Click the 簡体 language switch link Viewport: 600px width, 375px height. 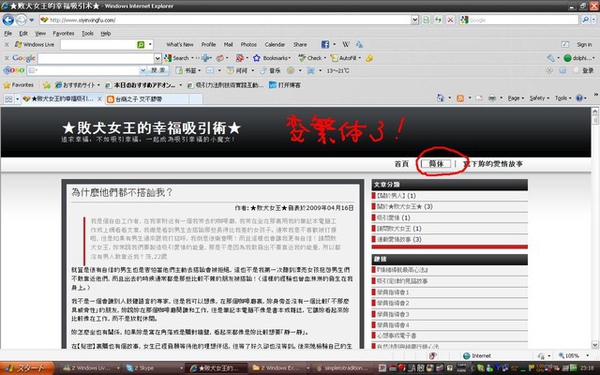[436, 164]
